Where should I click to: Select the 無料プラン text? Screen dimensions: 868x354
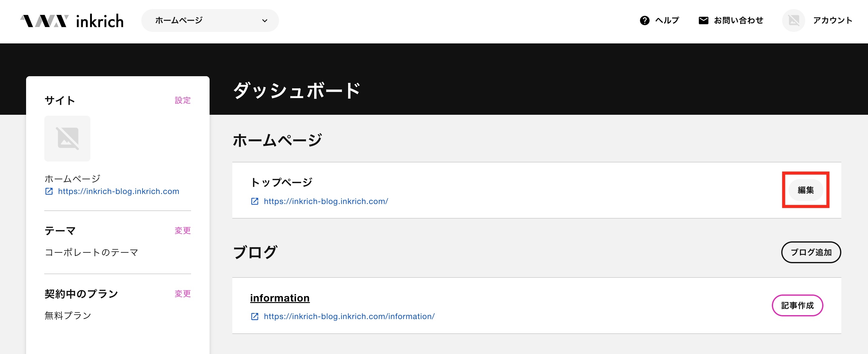pos(68,315)
